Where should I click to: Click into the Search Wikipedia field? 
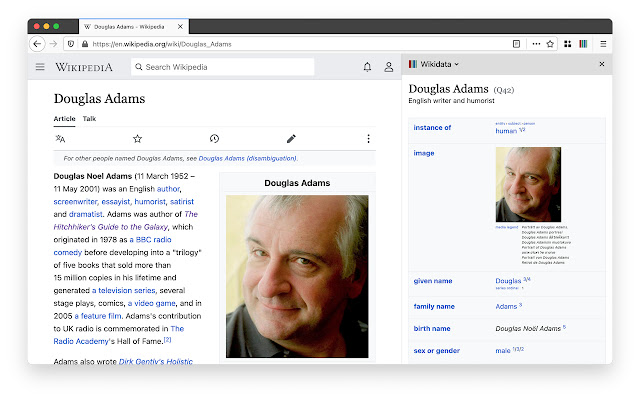(223, 67)
